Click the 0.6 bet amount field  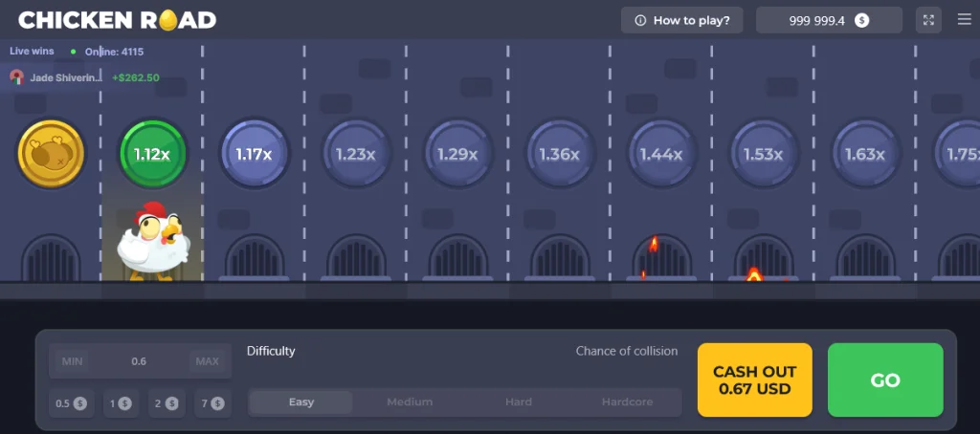tap(139, 361)
